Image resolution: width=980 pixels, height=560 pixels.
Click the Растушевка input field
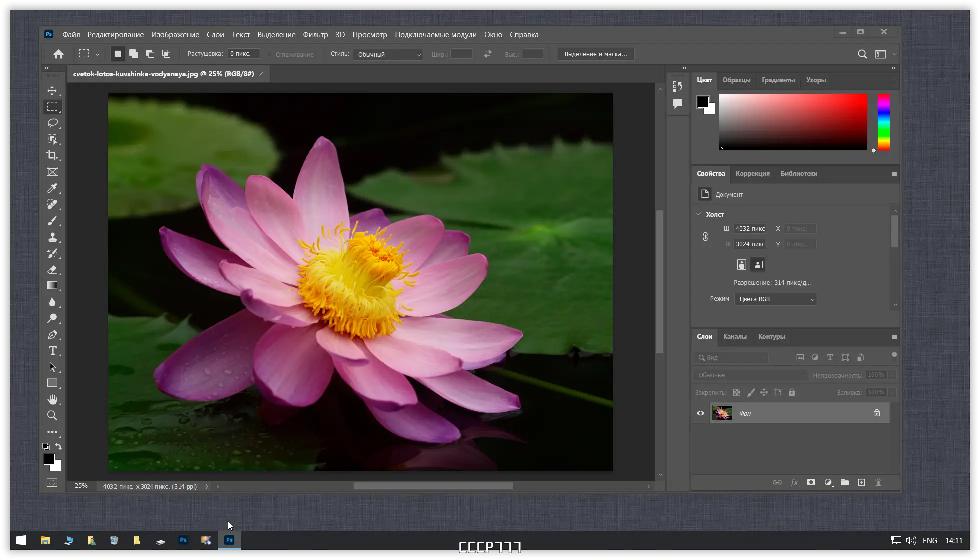[243, 54]
